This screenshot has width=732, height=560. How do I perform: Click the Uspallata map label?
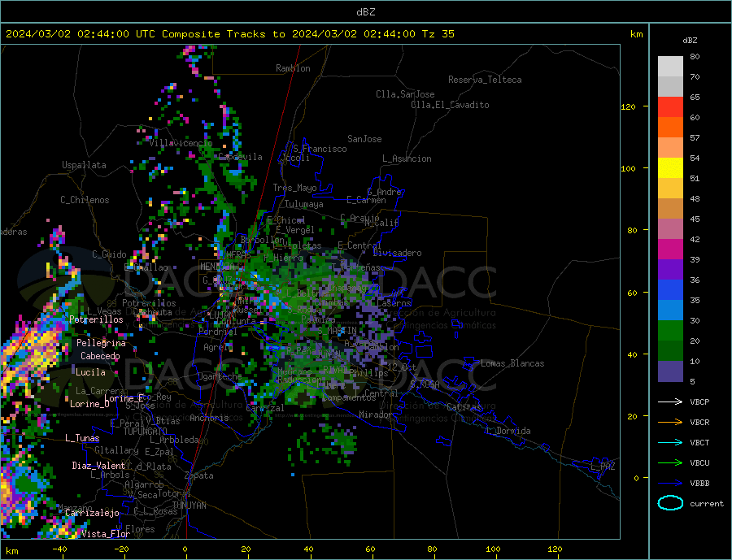coord(84,165)
